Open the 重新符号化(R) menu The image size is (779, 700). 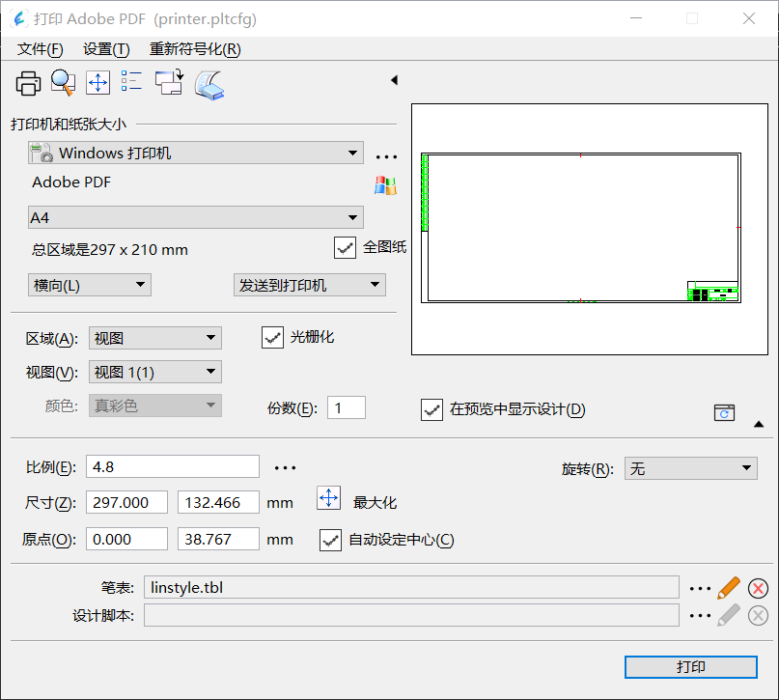coord(195,49)
